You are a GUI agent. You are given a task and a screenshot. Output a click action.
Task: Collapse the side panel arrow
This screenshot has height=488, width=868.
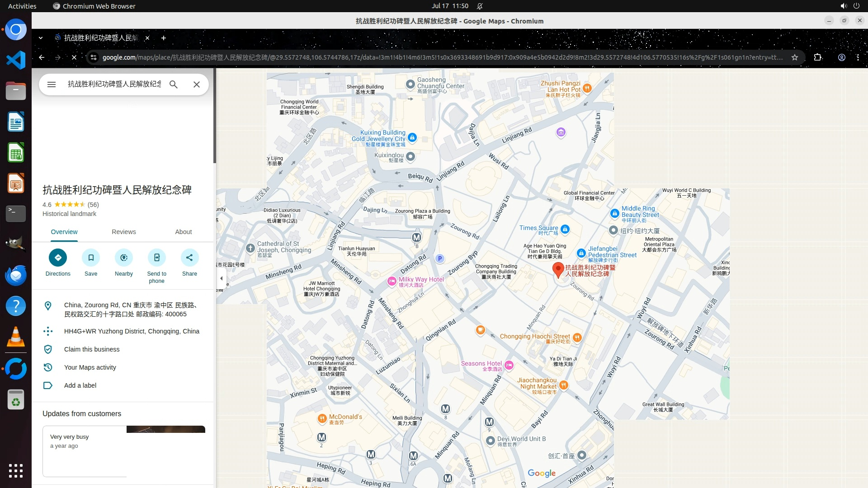point(221,278)
